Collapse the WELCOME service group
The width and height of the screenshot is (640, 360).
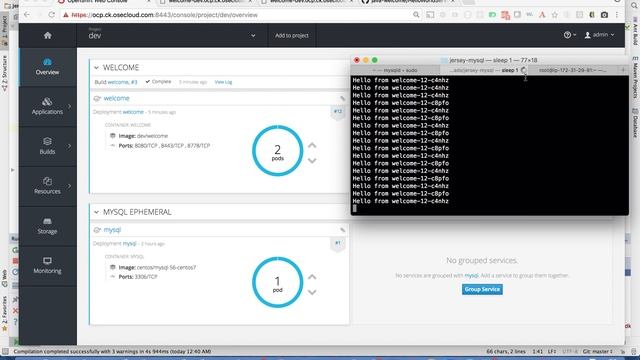click(96, 68)
